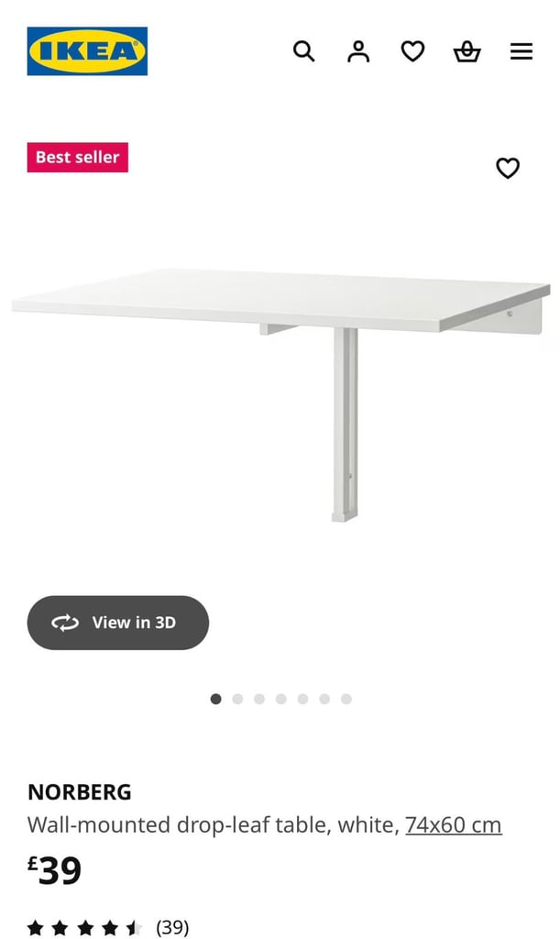
Task: Open the favourites heart in header
Action: click(x=412, y=51)
